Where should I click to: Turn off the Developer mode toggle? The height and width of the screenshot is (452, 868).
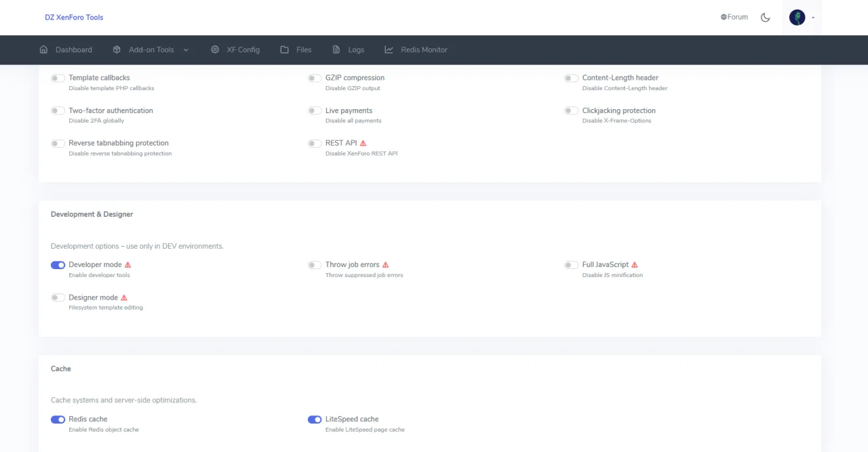(x=58, y=265)
